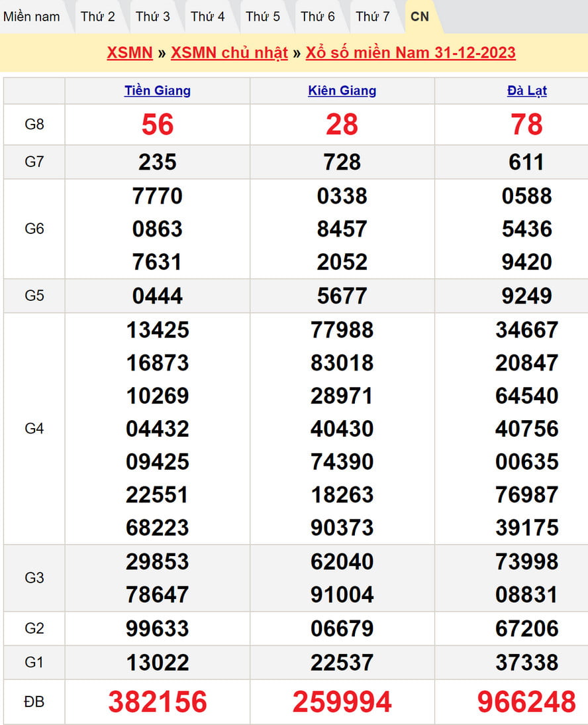Open Xổ số miền Nam 31-12-2023 link
The height and width of the screenshot is (725, 588).
coord(411,53)
